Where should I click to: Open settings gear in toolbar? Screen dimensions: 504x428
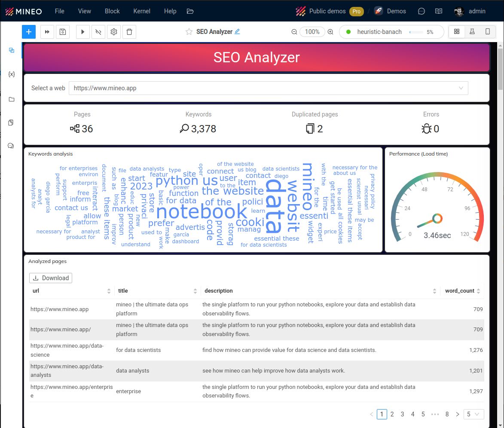(114, 32)
